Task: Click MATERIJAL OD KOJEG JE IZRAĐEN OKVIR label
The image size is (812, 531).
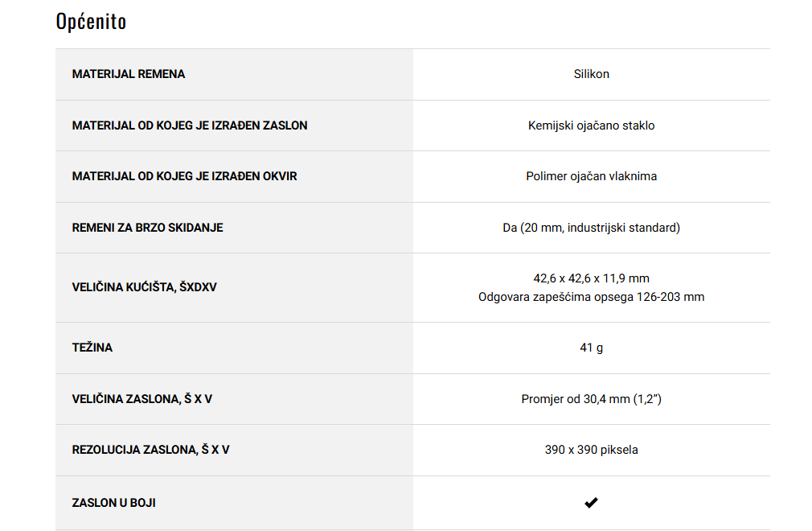Action: tap(184, 176)
